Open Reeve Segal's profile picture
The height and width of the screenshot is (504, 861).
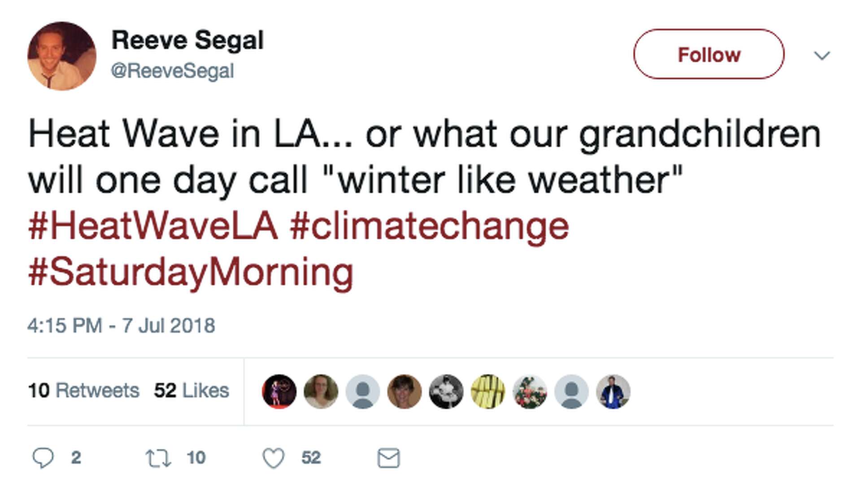tap(62, 56)
